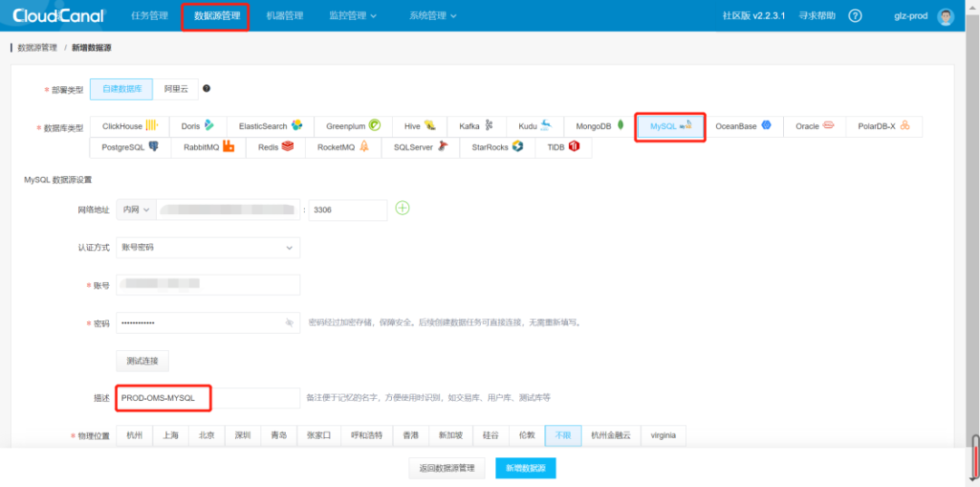Click the glz-prod username
The width and height of the screenshot is (980, 487).
[x=911, y=15]
